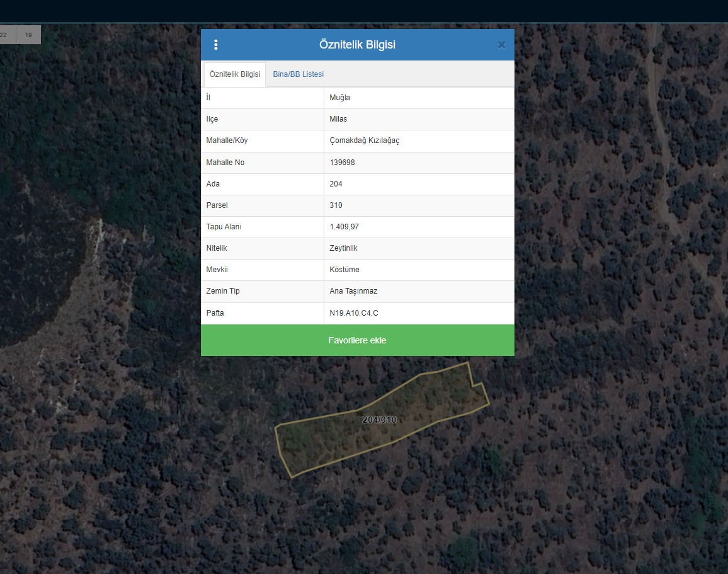
Task: Click the Ana Taşınmaz ground type value
Action: pos(354,291)
